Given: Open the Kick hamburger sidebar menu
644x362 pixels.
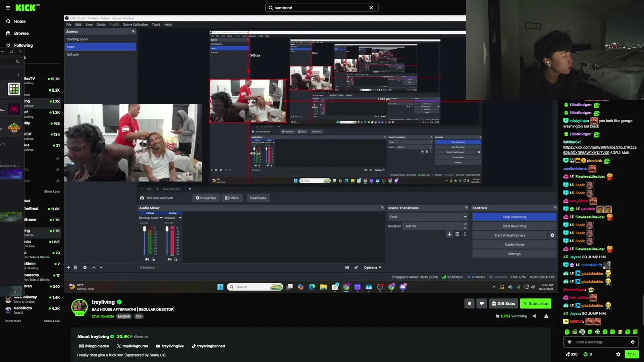Looking at the screenshot, I should tap(8, 8).
